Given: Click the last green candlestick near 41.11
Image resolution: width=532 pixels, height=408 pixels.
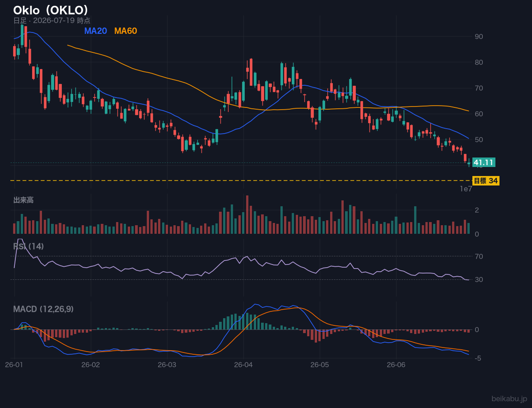Looking at the screenshot, I should click(469, 163).
